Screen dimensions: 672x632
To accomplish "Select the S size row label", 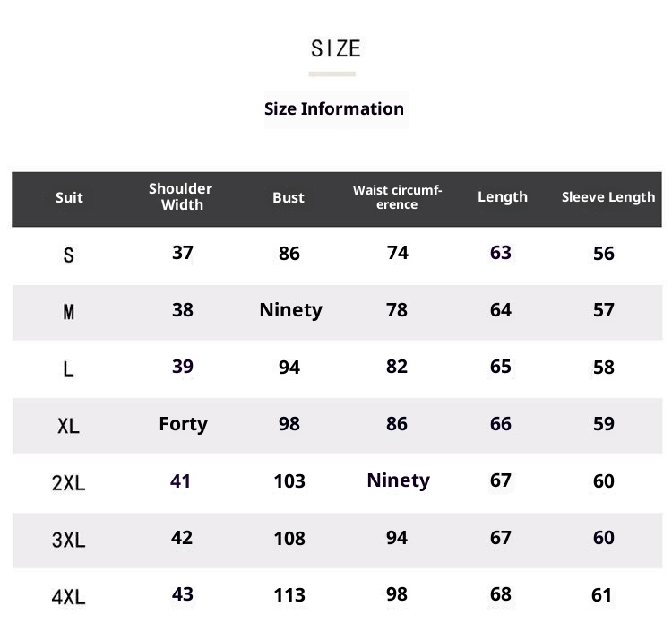I will click(69, 255).
